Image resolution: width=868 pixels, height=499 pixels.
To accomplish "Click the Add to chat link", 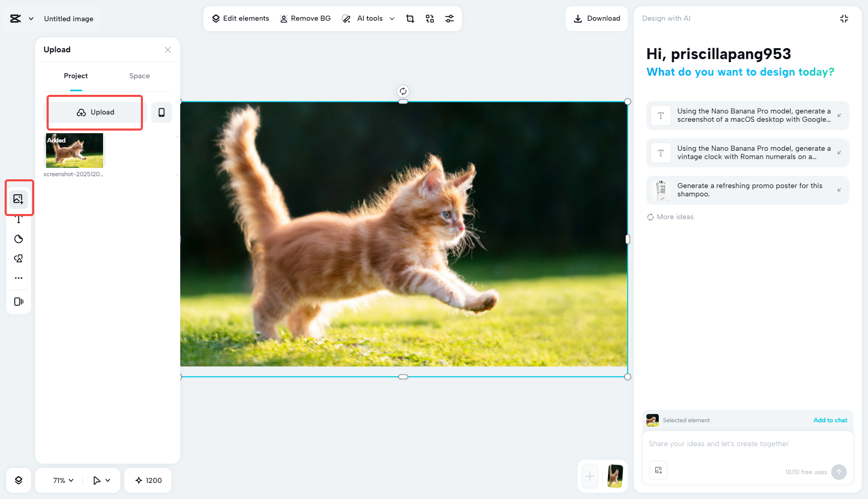I will pyautogui.click(x=830, y=420).
